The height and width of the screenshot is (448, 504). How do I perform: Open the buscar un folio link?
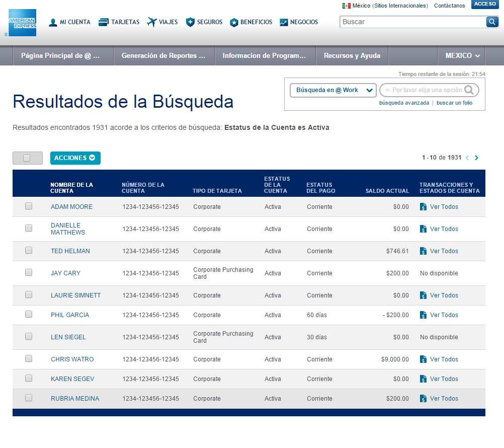(x=454, y=103)
